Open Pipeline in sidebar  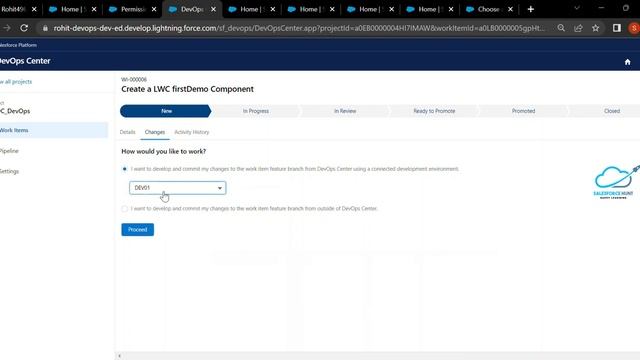(x=9, y=151)
